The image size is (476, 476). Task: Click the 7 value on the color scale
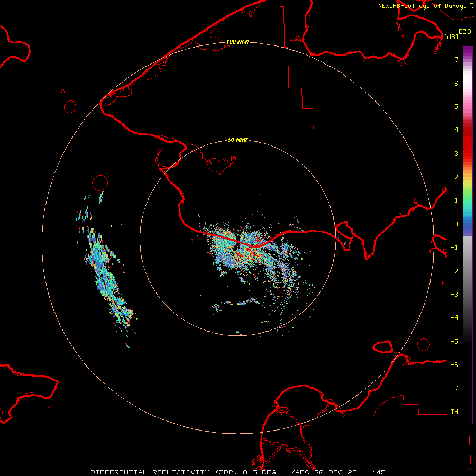[456, 59]
